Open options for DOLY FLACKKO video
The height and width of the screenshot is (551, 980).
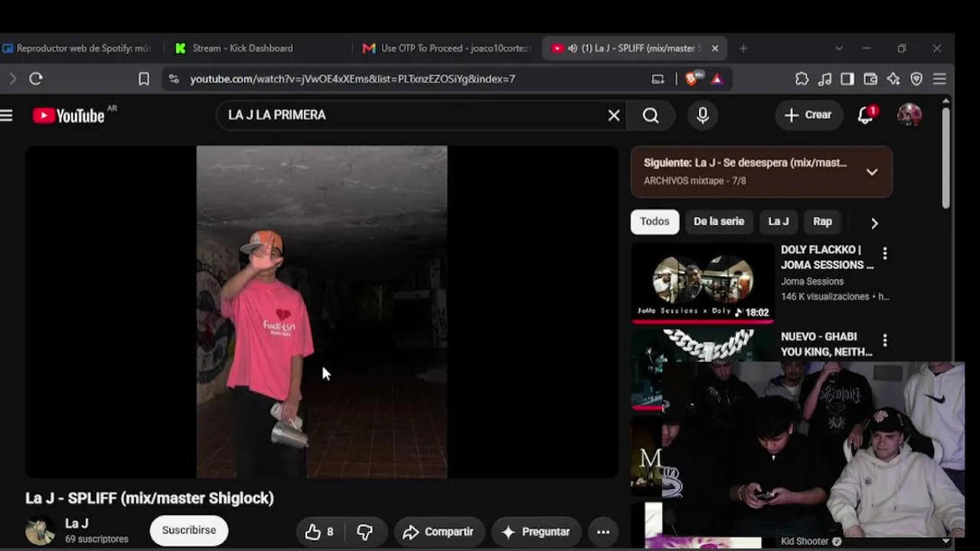(885, 253)
